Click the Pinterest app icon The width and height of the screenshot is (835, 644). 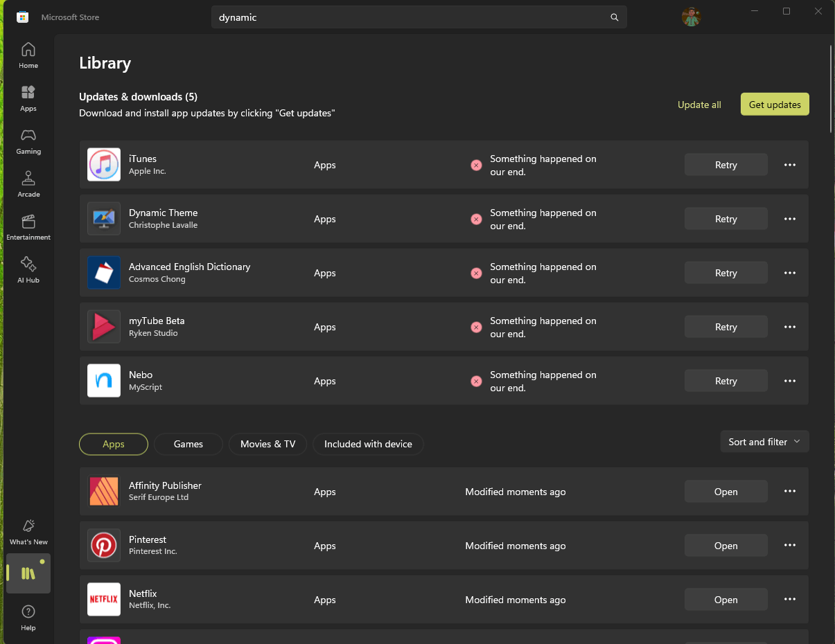click(x=104, y=546)
